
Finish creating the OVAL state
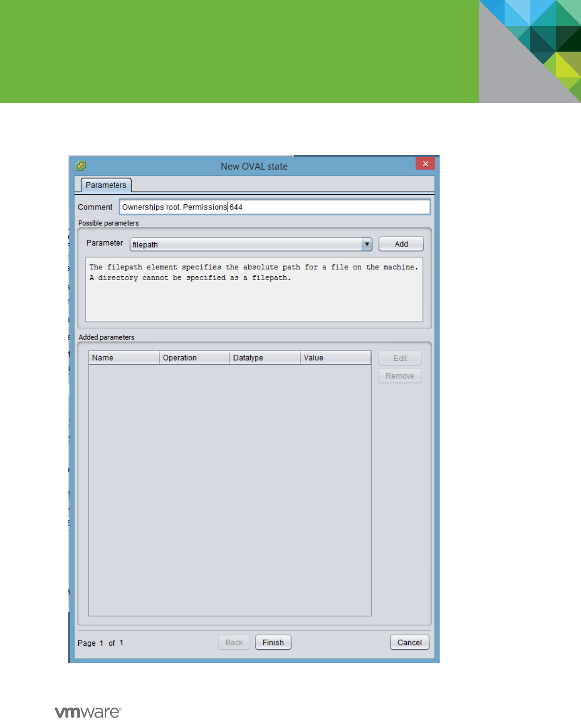click(x=273, y=643)
